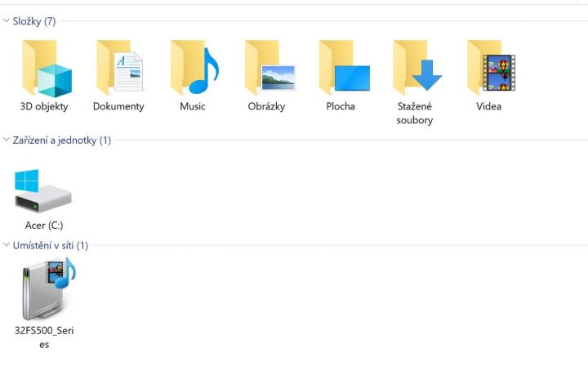Collapse the Složky (7) group chevron
This screenshot has height=366, width=588.
[6, 20]
